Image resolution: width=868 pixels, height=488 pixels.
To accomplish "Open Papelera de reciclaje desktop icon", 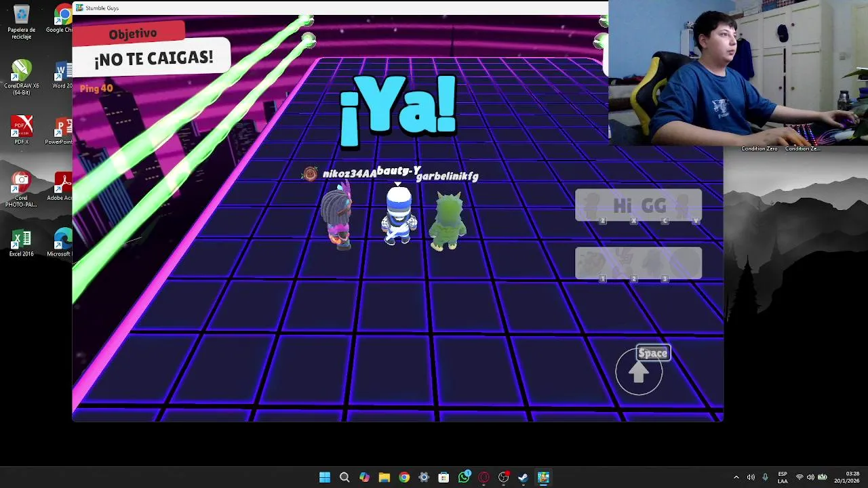I will [22, 22].
